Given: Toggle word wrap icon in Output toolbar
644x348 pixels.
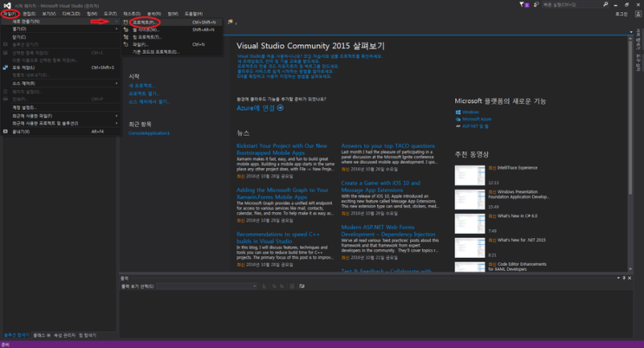Looking at the screenshot, I should (302, 286).
